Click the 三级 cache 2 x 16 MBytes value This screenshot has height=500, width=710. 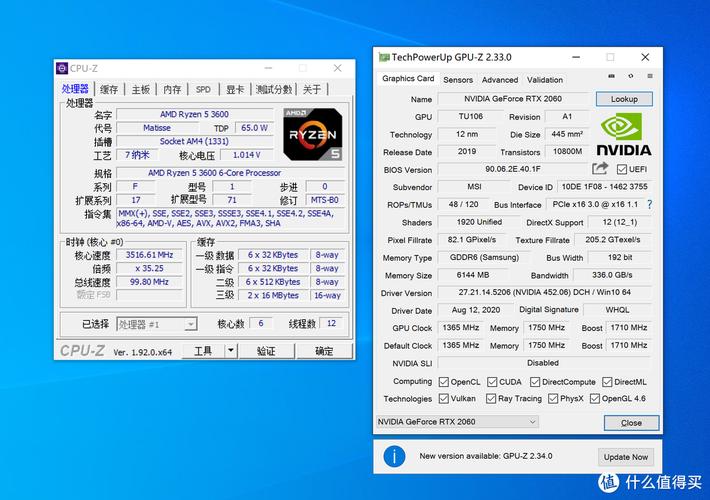(273, 295)
